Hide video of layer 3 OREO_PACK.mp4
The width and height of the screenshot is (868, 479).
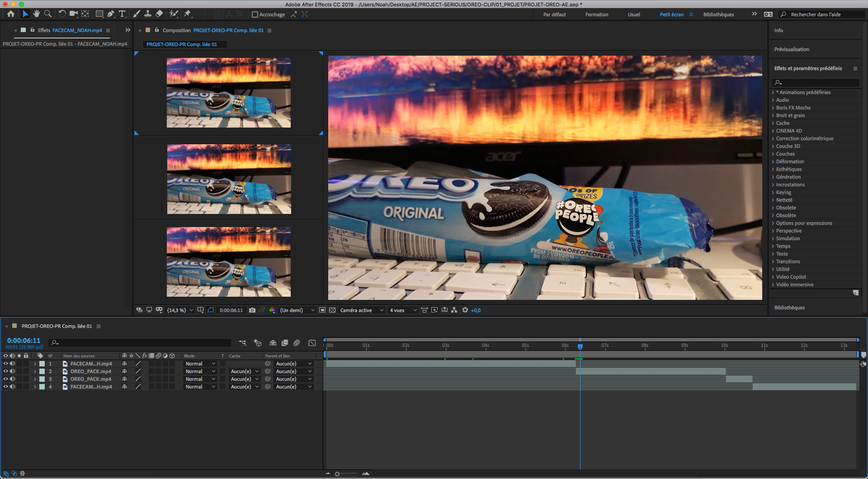[6, 379]
